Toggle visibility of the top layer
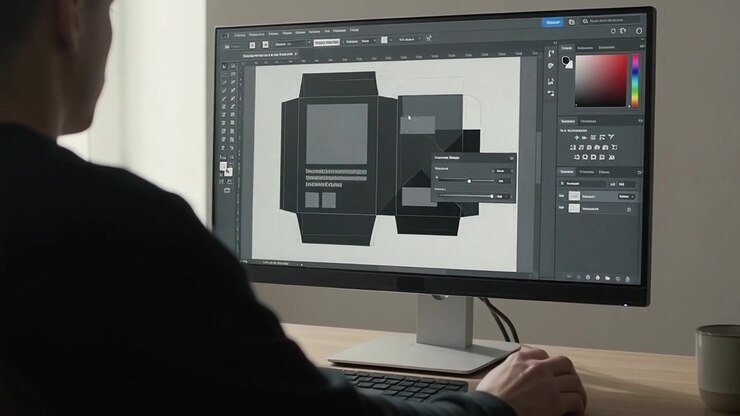 [562, 195]
